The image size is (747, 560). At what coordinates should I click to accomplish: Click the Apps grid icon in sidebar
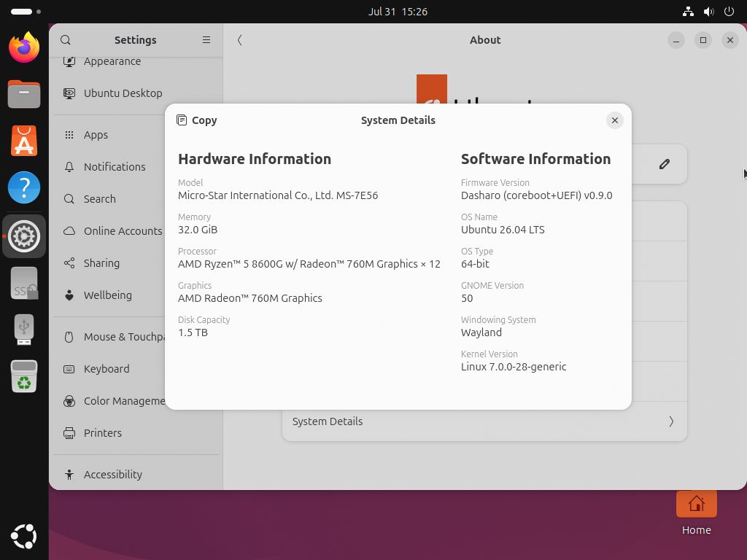69,135
